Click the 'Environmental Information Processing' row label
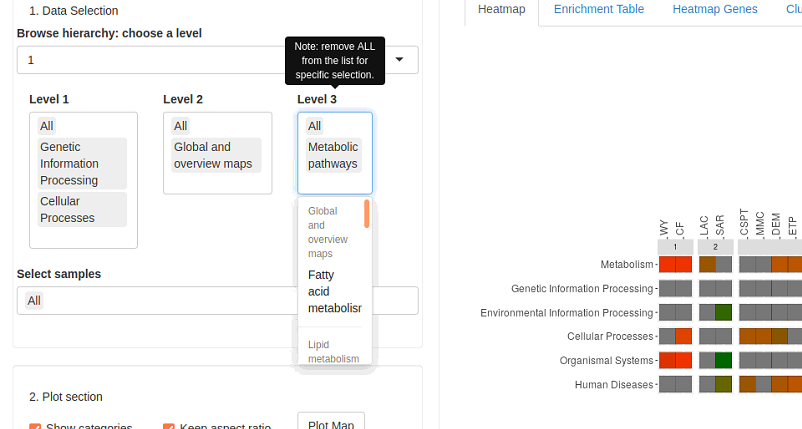 pos(567,312)
